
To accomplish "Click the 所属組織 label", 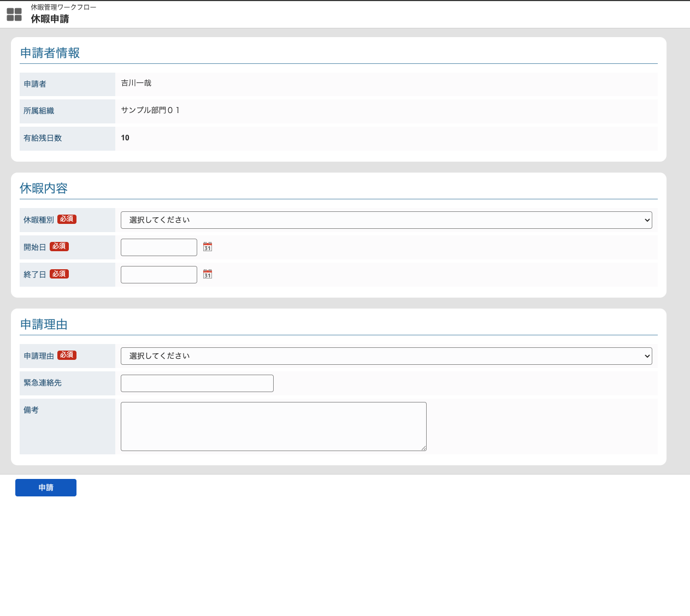I will point(39,111).
